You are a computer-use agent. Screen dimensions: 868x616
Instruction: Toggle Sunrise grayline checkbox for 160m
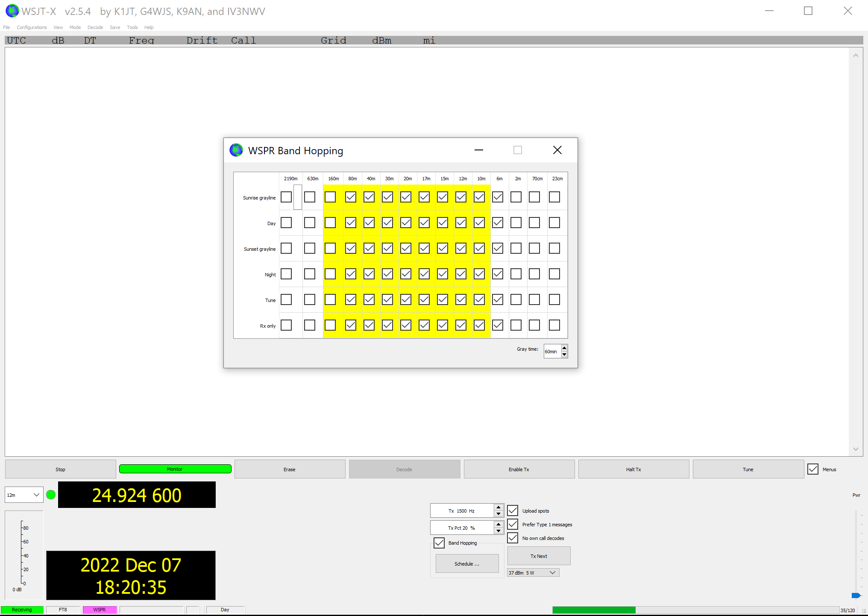click(x=330, y=197)
